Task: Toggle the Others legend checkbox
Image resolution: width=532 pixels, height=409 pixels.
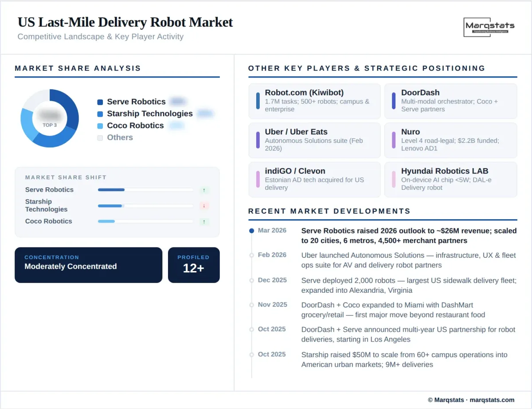Action: click(100, 138)
